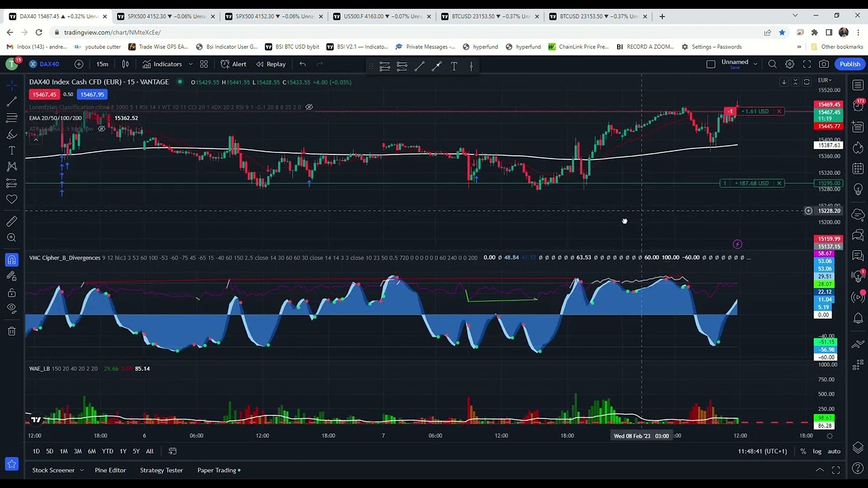Open the Strategy Tester tab
868x488 pixels.
(161, 470)
